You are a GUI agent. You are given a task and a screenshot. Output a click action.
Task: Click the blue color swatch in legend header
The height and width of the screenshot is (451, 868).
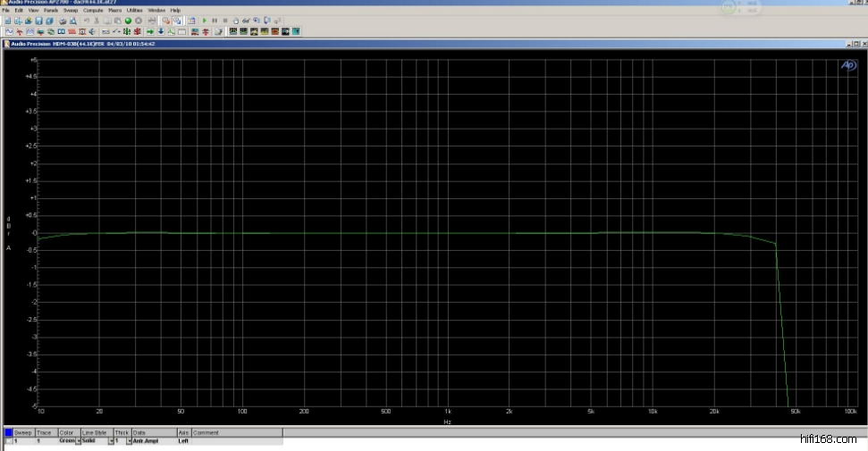[8, 432]
